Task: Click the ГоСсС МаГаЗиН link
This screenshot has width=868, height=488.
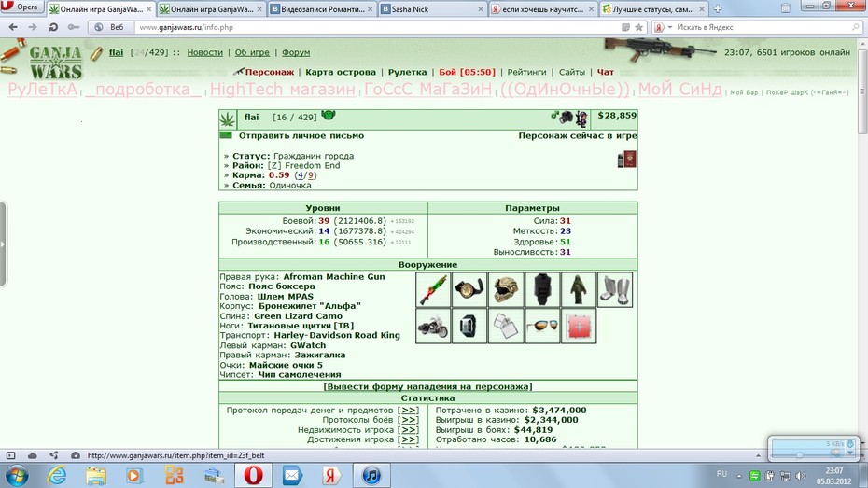Action: click(427, 89)
